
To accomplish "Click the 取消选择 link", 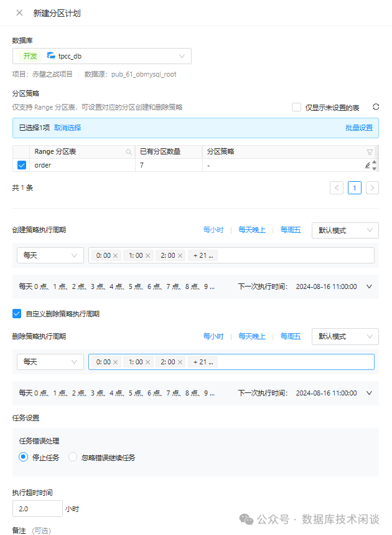I will coord(67,128).
